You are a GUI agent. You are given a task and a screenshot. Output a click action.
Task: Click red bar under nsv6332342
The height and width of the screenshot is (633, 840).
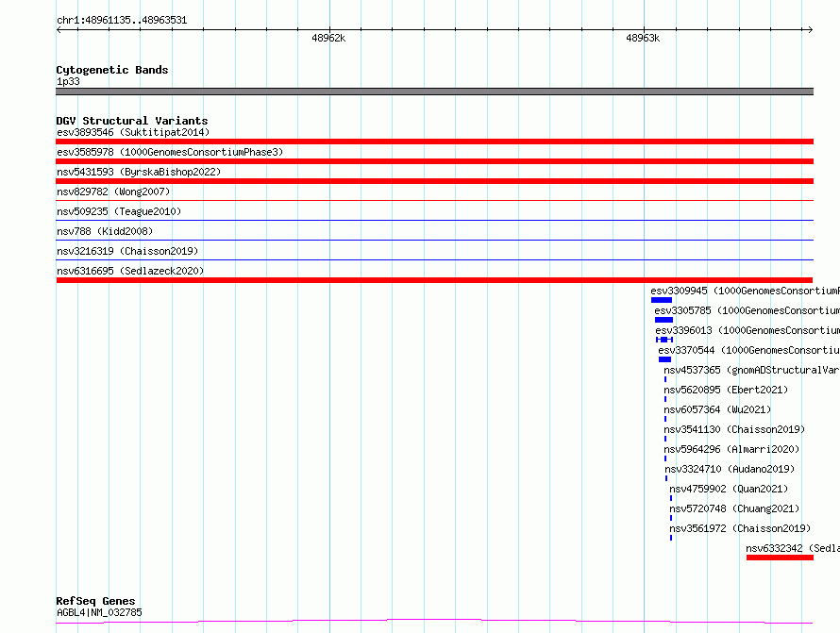[x=780, y=558]
